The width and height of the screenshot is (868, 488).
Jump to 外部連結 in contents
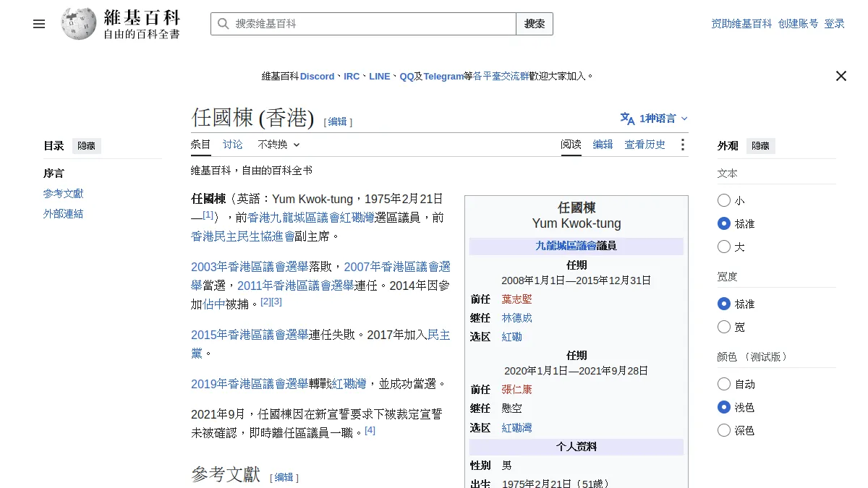tap(64, 214)
